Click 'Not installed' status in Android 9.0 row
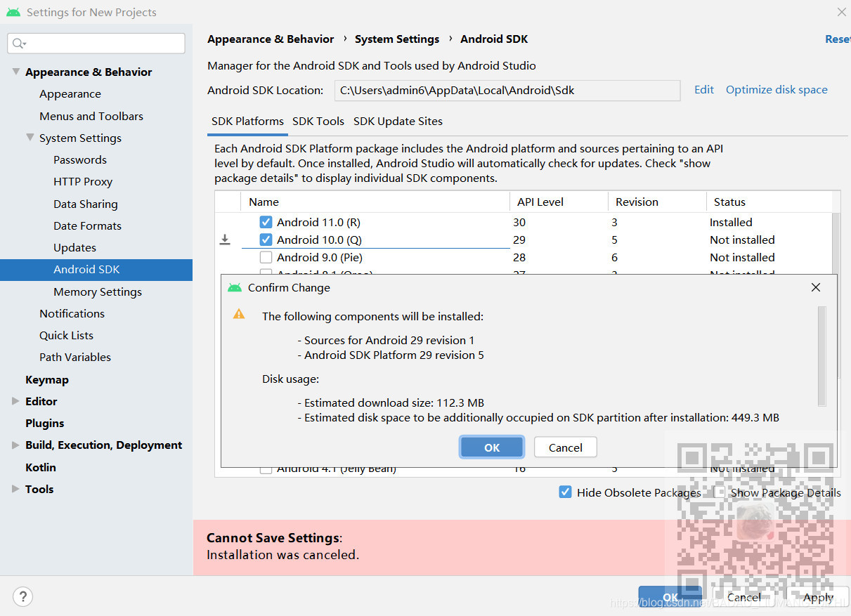The height and width of the screenshot is (616, 851). point(742,257)
